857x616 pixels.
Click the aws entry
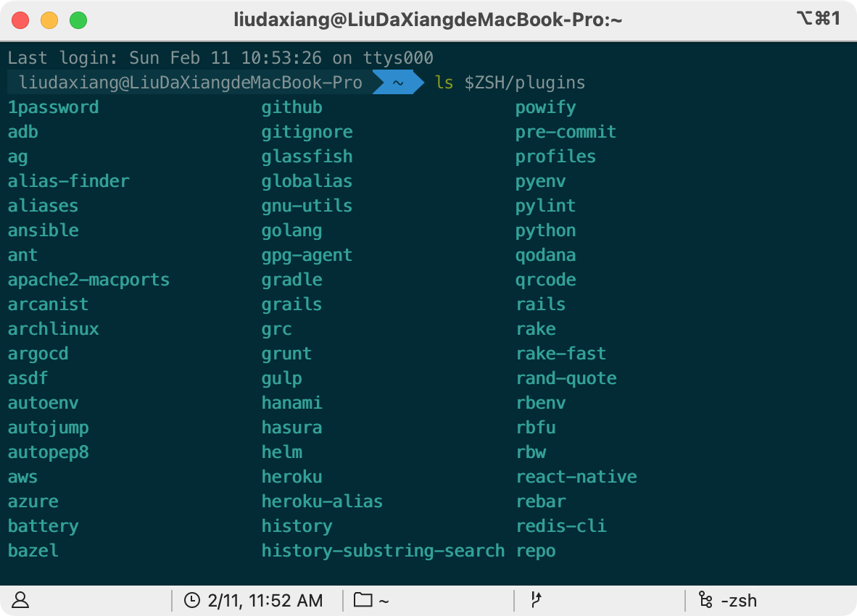coord(23,478)
